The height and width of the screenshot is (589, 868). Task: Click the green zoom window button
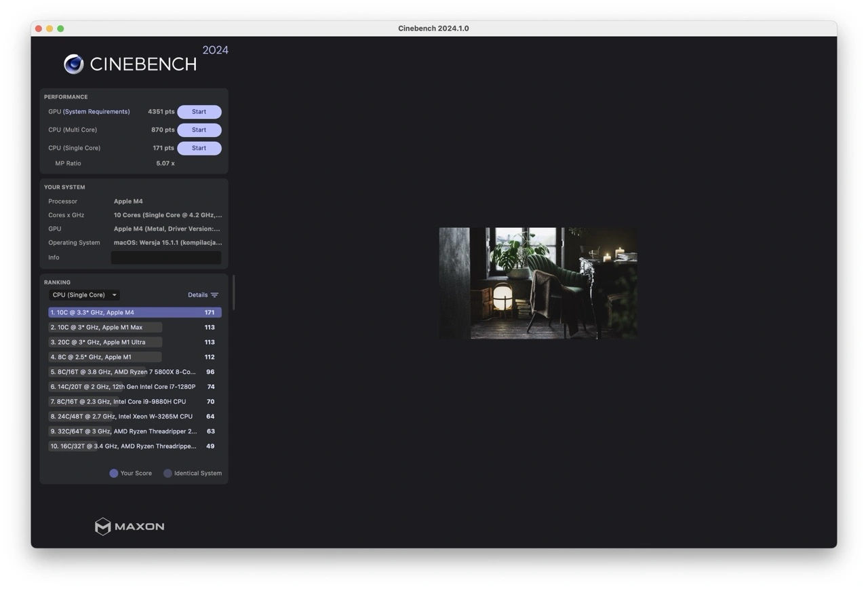tap(60, 28)
